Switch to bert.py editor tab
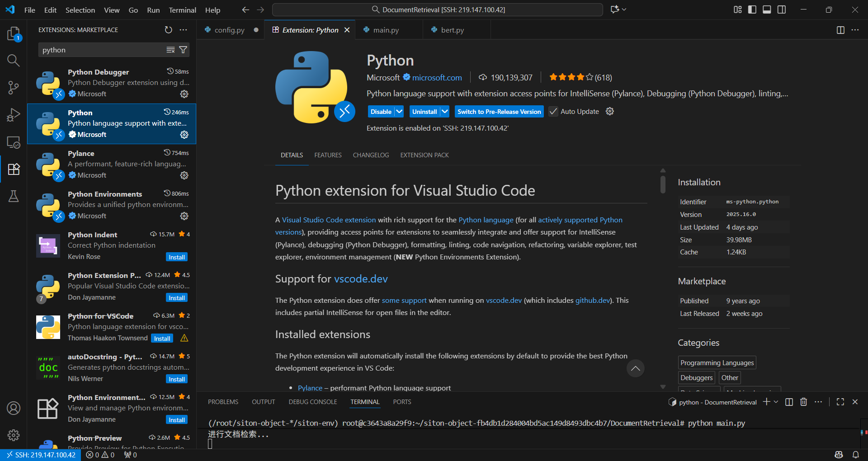Viewport: 868px width, 461px height. [457, 30]
